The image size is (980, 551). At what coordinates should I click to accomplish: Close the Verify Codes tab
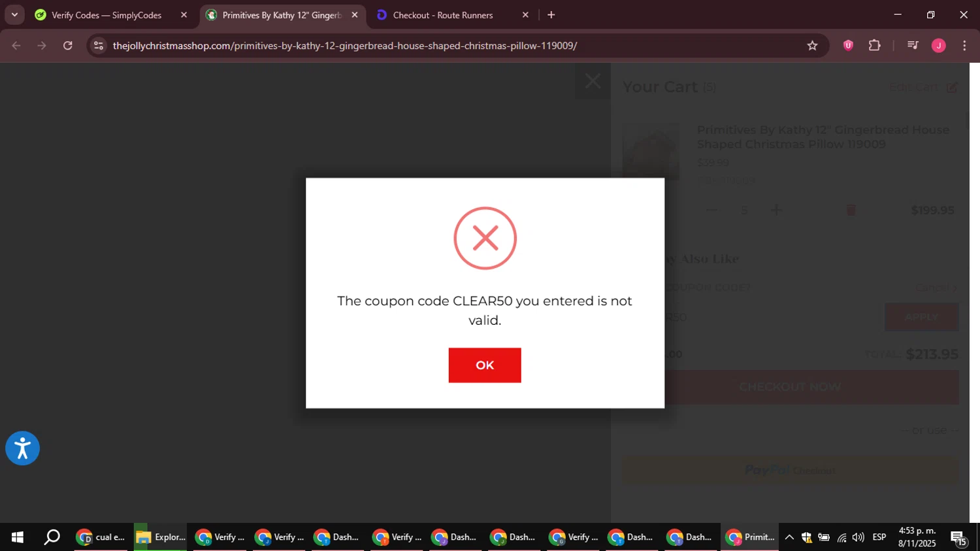click(x=184, y=15)
